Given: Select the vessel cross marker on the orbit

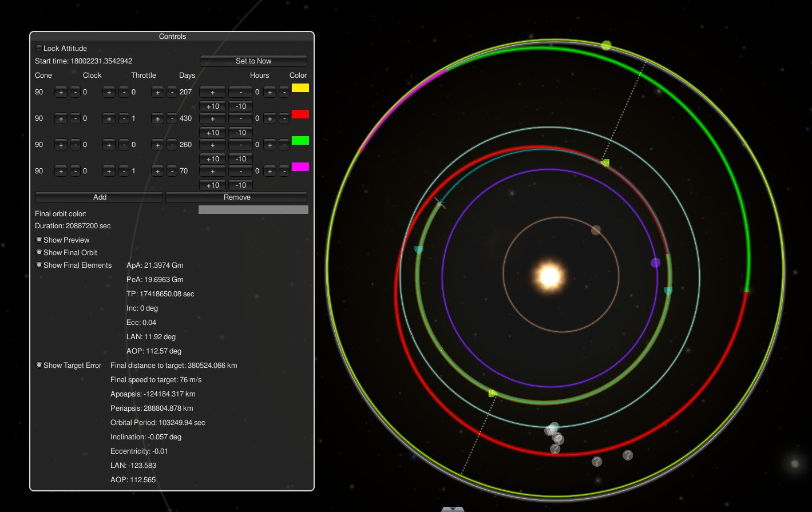Looking at the screenshot, I should 439,203.
